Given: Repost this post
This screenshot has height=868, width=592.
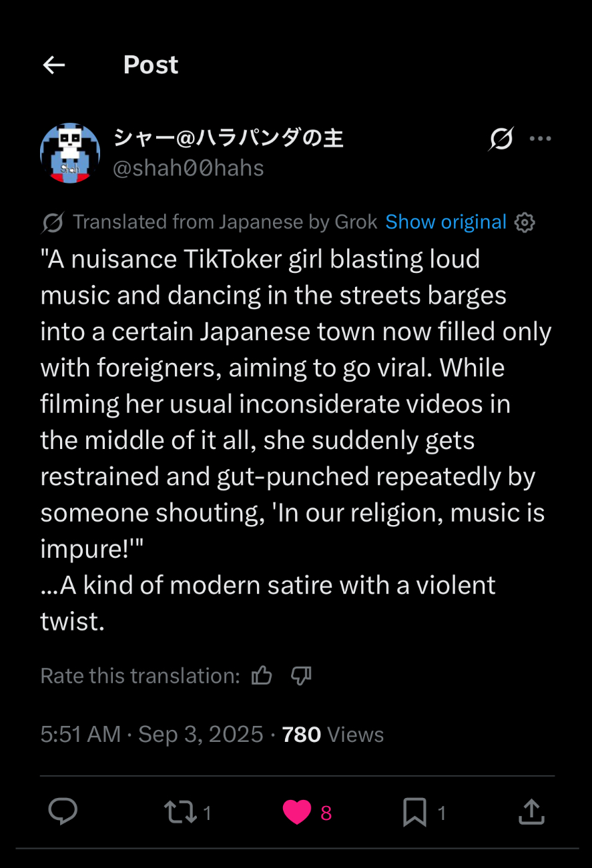Looking at the screenshot, I should (180, 812).
